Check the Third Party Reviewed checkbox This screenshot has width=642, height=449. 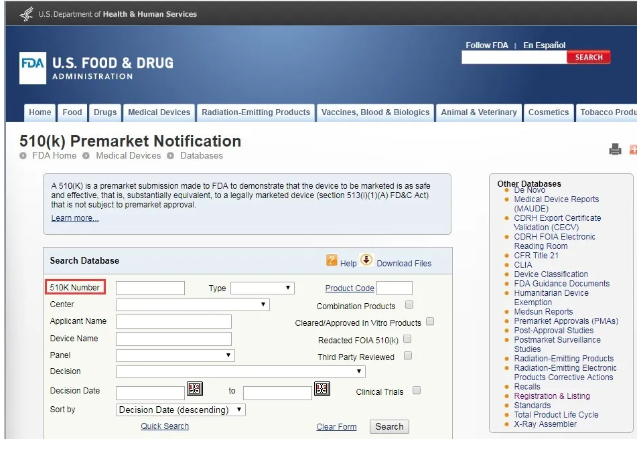pos(408,356)
